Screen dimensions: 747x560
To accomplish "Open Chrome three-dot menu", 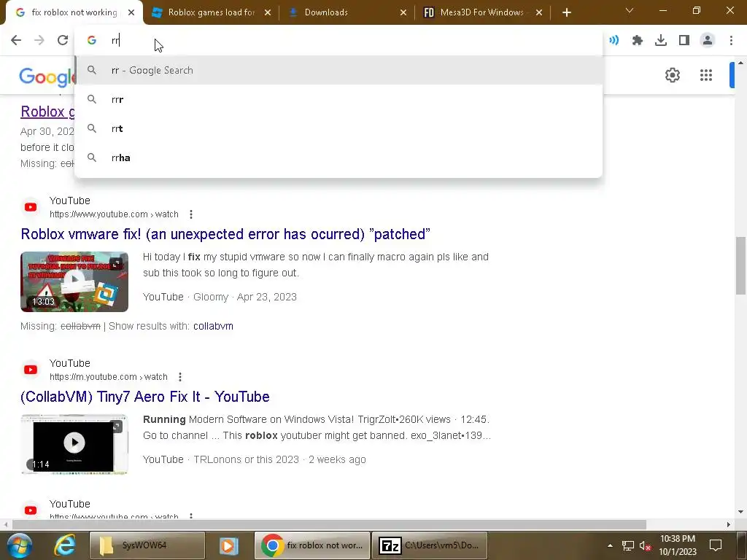I will tap(731, 41).
